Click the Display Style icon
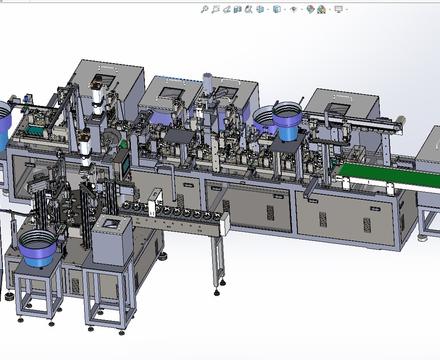Image resolution: width=440 pixels, height=360 pixels. [x=277, y=9]
